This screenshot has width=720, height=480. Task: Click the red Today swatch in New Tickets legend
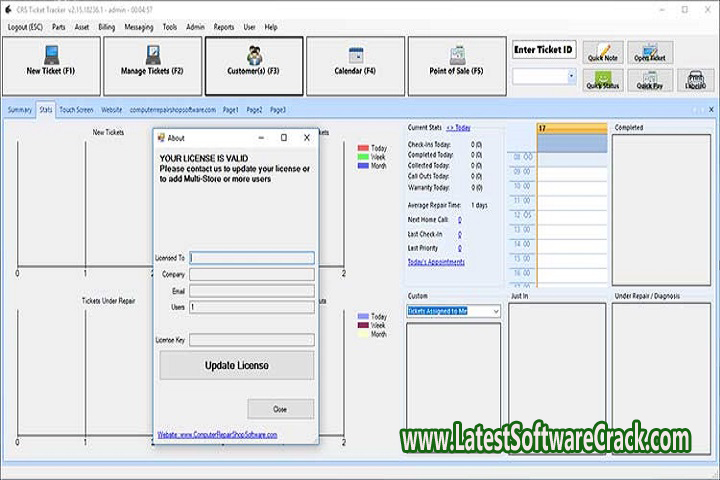[363, 148]
